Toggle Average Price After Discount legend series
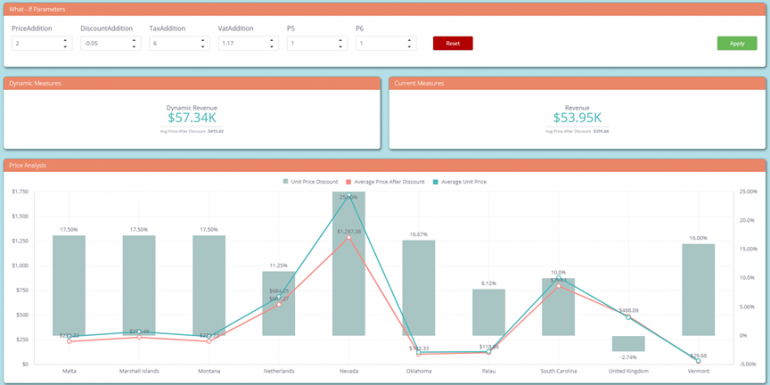Screen dimensions: 770x385 (386, 182)
